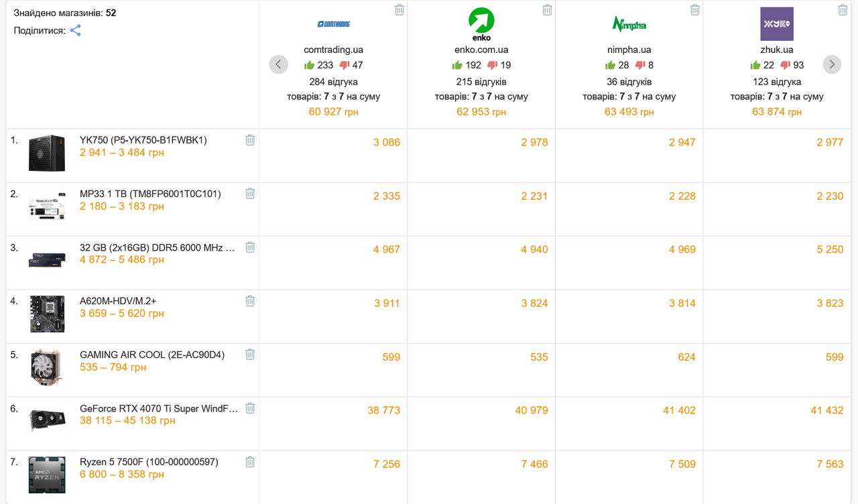
Task: Click thumbs-down icon for zhuk.ua
Action: click(x=785, y=65)
